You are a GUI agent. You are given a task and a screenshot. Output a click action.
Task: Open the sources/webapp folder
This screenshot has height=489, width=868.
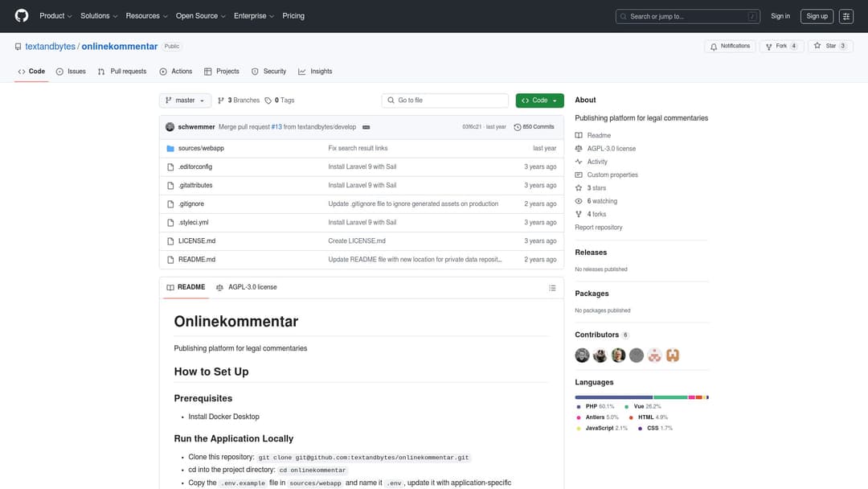201,149
